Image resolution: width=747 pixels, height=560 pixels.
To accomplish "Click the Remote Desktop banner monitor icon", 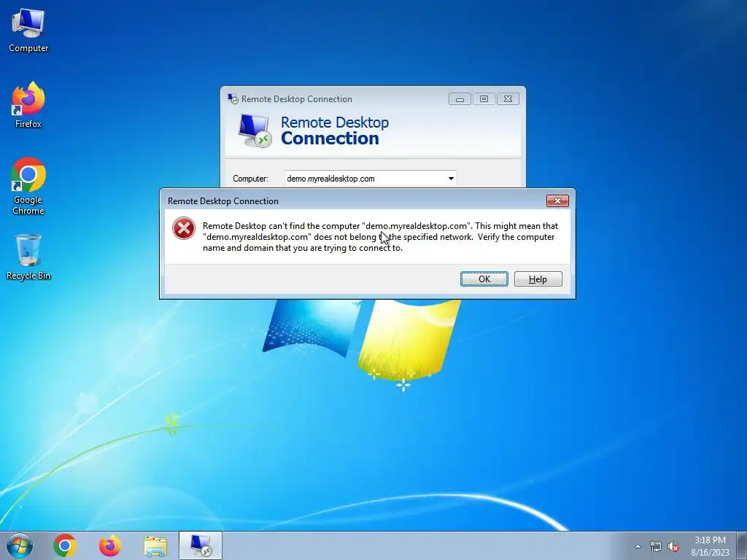I will [255, 131].
